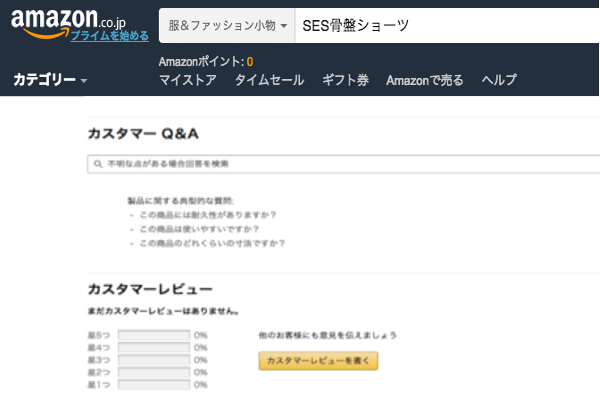Click the 星4つ rating percentage bar
The image size is (600, 400).
click(154, 348)
